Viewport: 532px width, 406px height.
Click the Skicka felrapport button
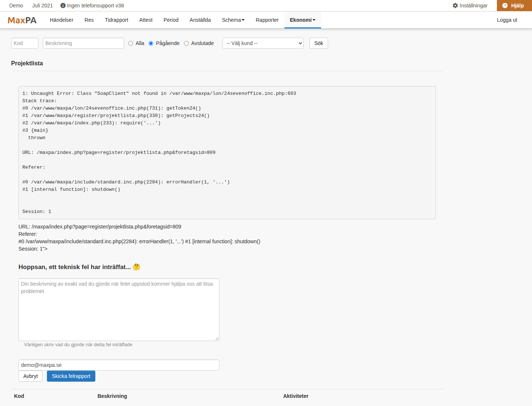point(71,376)
